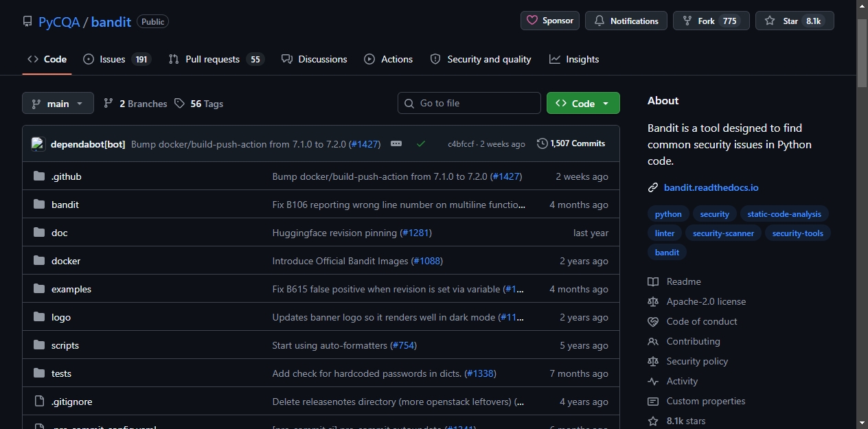Click folder icon of the tests row

(39, 373)
